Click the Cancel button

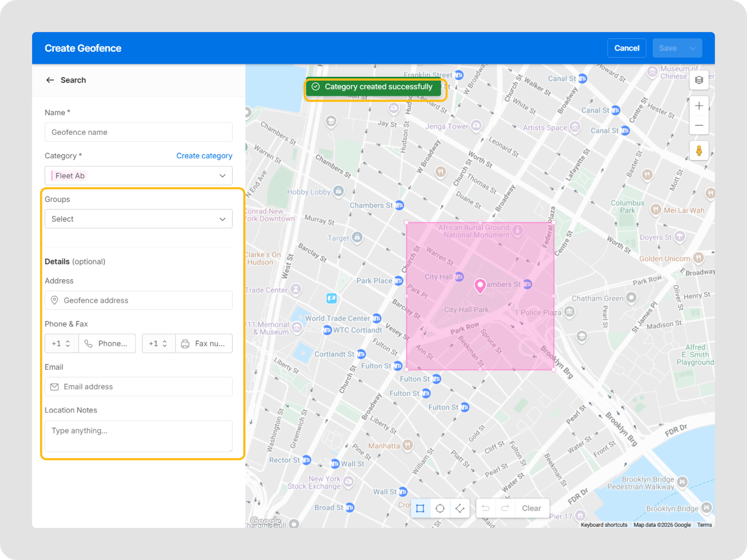(x=627, y=48)
